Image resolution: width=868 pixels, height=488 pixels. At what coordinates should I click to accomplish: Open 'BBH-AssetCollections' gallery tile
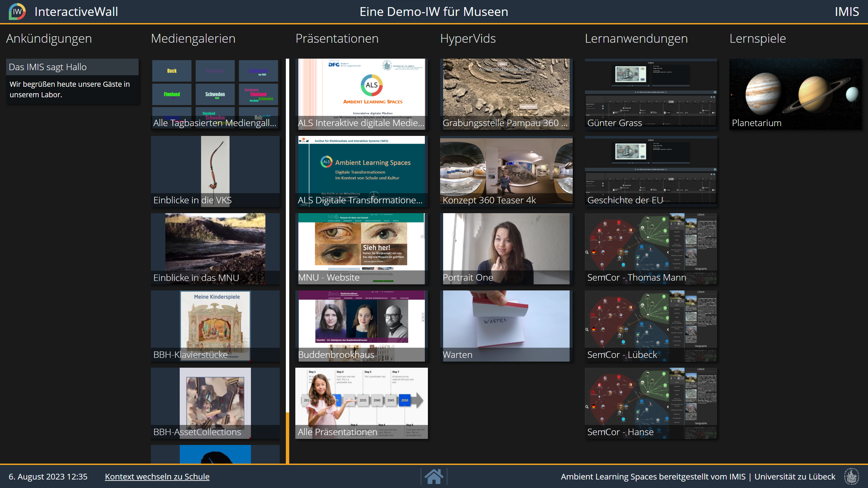pyautogui.click(x=215, y=403)
